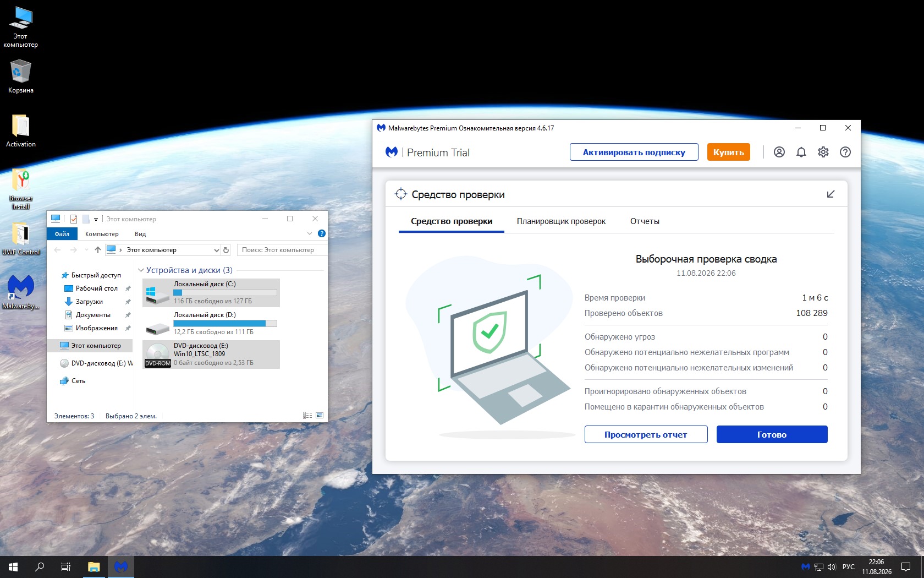The height and width of the screenshot is (578, 924).
Task: Select the Browser Install desktop icon
Action: pyautogui.click(x=21, y=189)
